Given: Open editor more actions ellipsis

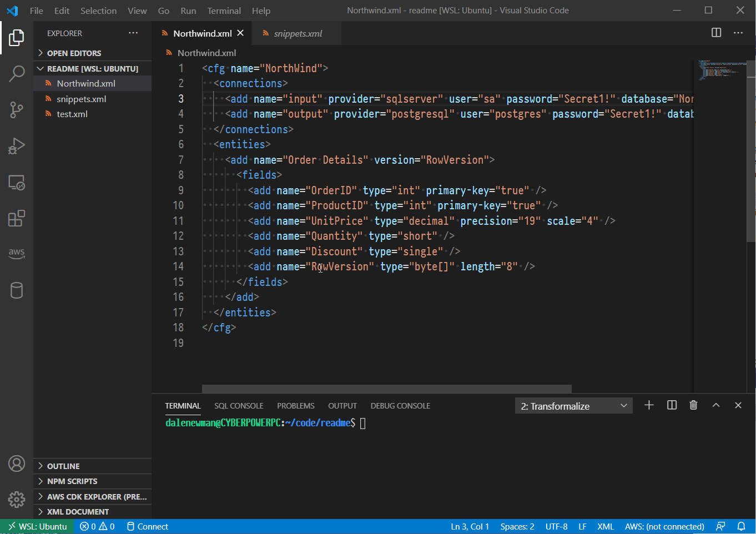Looking at the screenshot, I should (738, 33).
